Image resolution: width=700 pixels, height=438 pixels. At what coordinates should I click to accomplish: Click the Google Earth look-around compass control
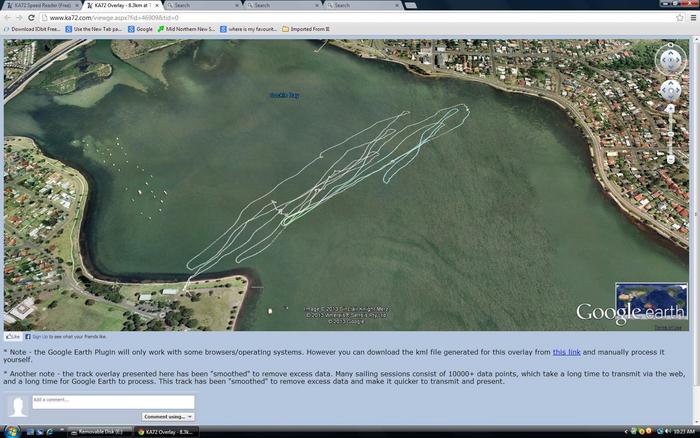coord(668,60)
